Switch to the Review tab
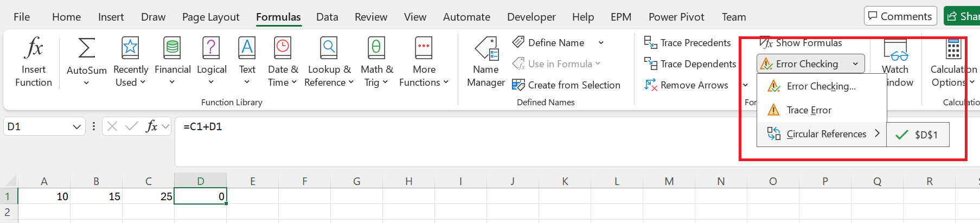980x223 pixels. 371,17
